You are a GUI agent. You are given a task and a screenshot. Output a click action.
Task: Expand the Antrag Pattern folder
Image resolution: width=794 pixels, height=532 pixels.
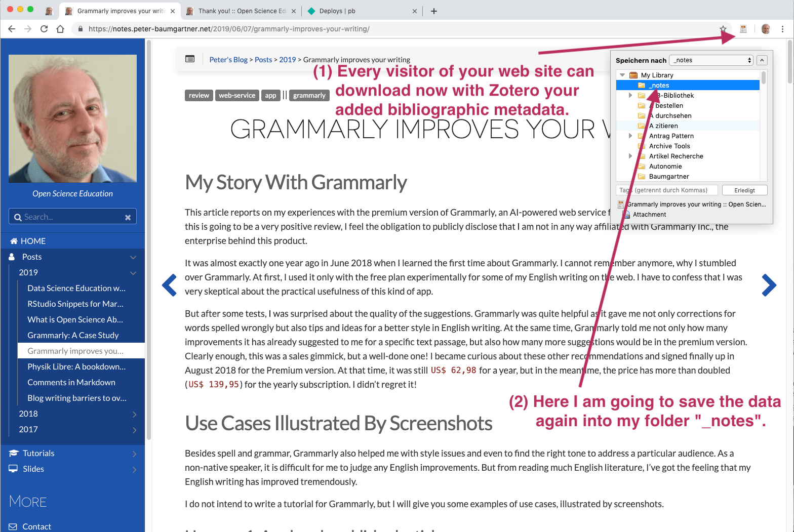click(630, 136)
